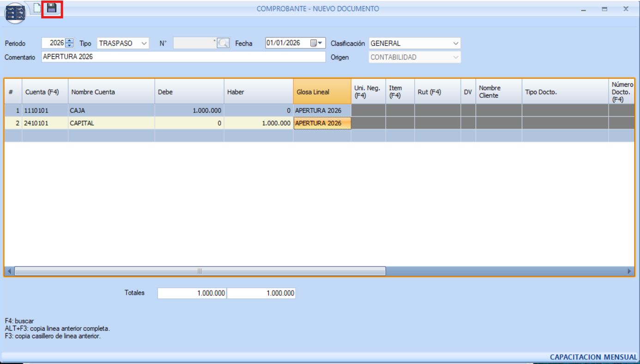
Task: Select the CAJA account row
Action: (x=111, y=111)
